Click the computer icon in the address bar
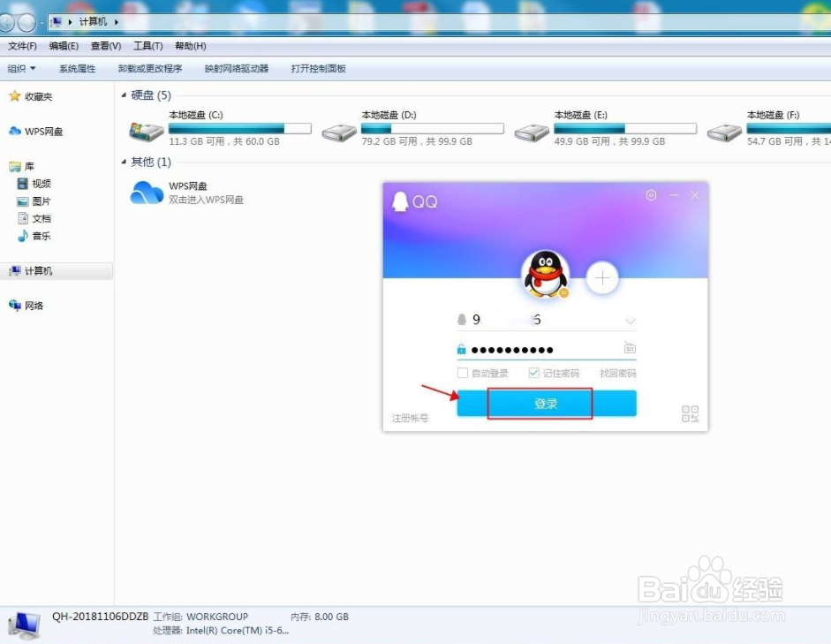The height and width of the screenshot is (644, 831). 56,22
